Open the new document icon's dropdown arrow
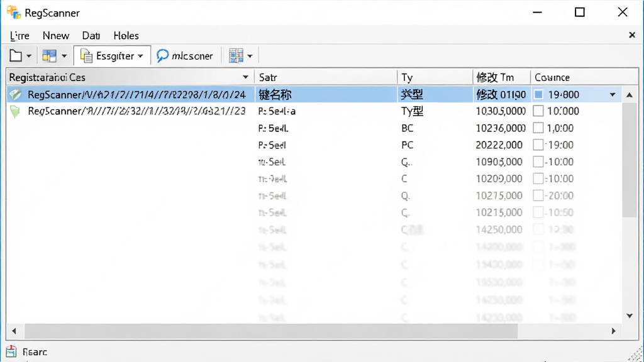This screenshot has height=362, width=644. [29, 56]
